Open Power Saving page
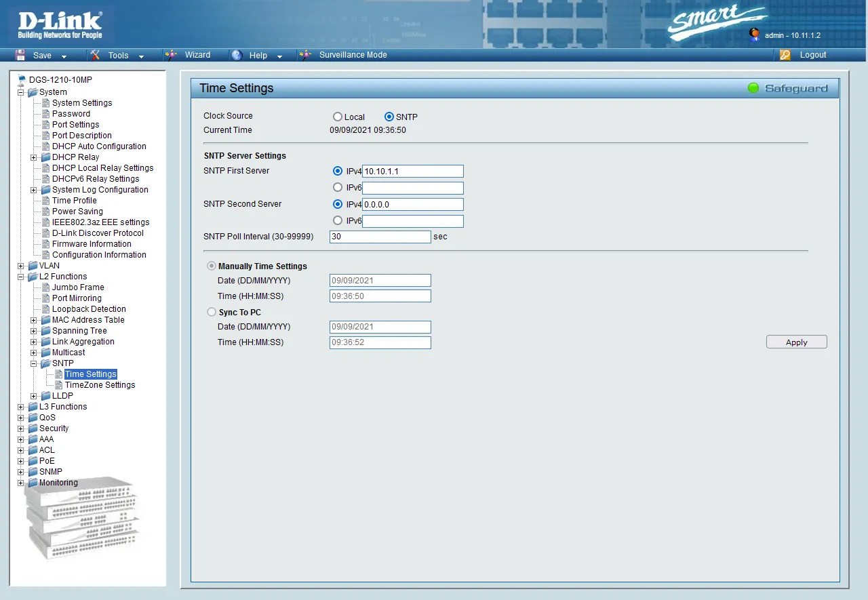The image size is (868, 600). click(x=77, y=212)
